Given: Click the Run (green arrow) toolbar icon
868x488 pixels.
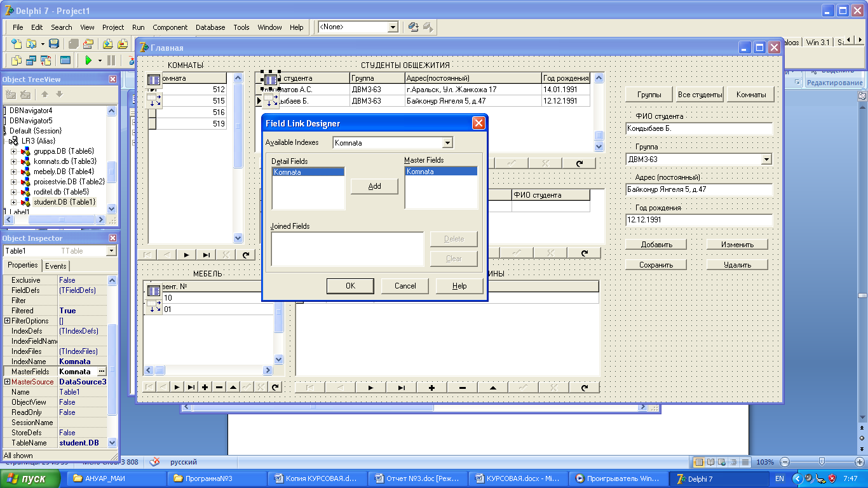Looking at the screenshot, I should coord(88,60).
